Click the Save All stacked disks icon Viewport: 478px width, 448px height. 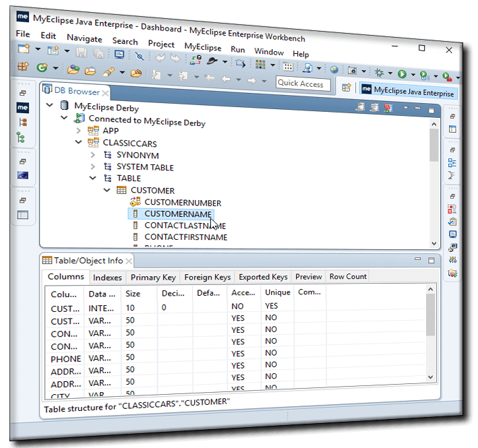coord(98,54)
